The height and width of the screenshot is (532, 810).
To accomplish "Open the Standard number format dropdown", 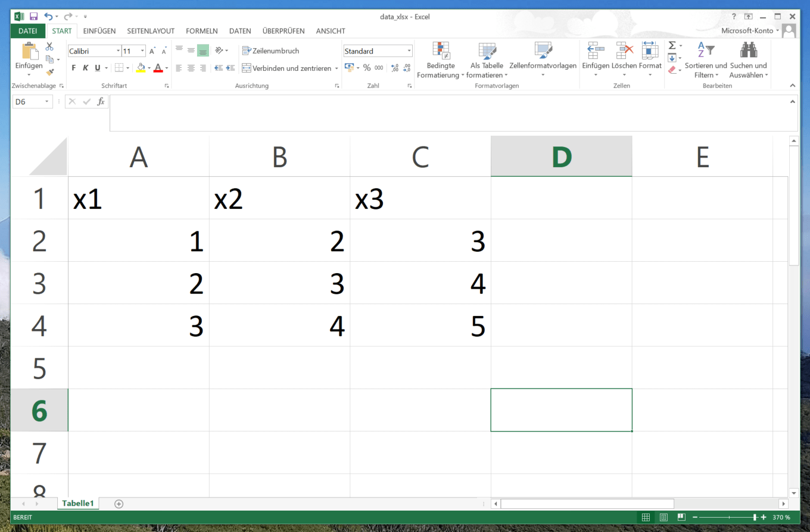I will tap(410, 51).
